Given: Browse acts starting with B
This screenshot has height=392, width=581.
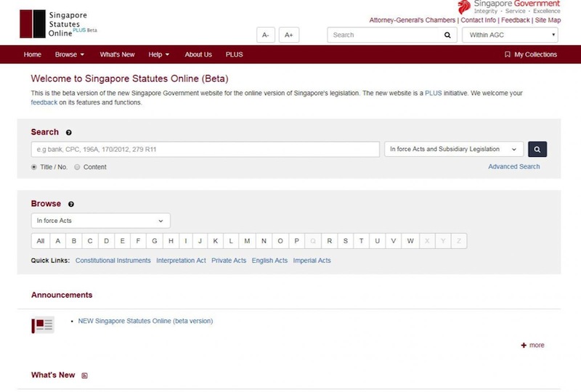Looking at the screenshot, I should 74,241.
